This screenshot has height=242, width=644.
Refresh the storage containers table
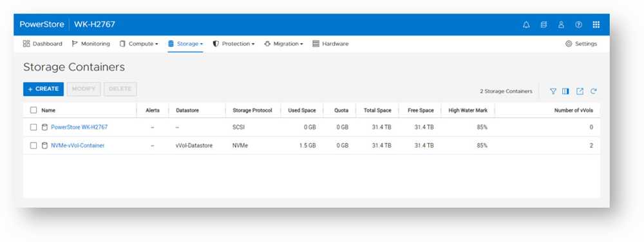[x=594, y=92]
